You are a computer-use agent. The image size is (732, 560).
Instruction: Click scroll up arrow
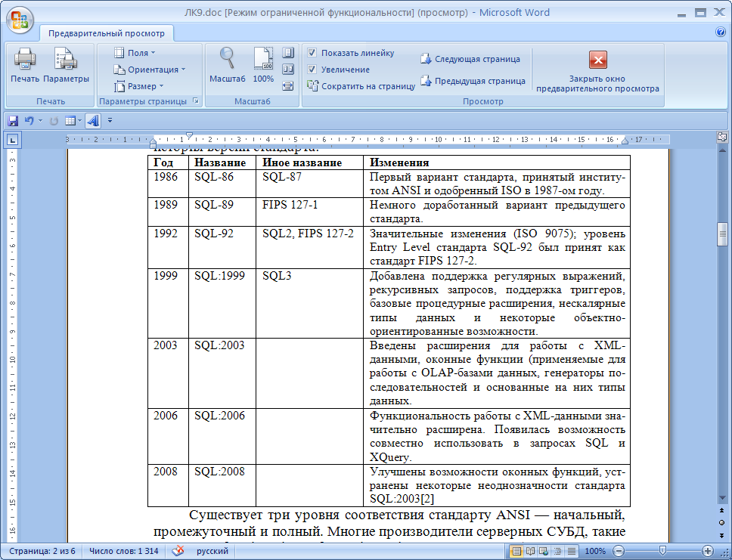(721, 150)
